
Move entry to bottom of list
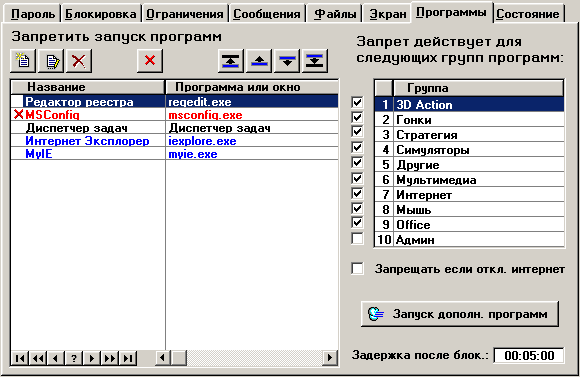click(x=315, y=60)
